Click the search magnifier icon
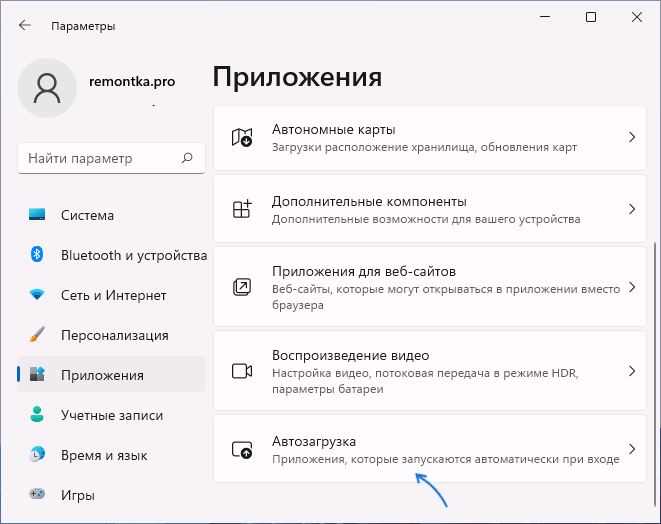Viewport: 661px width, 524px height. coord(187,158)
